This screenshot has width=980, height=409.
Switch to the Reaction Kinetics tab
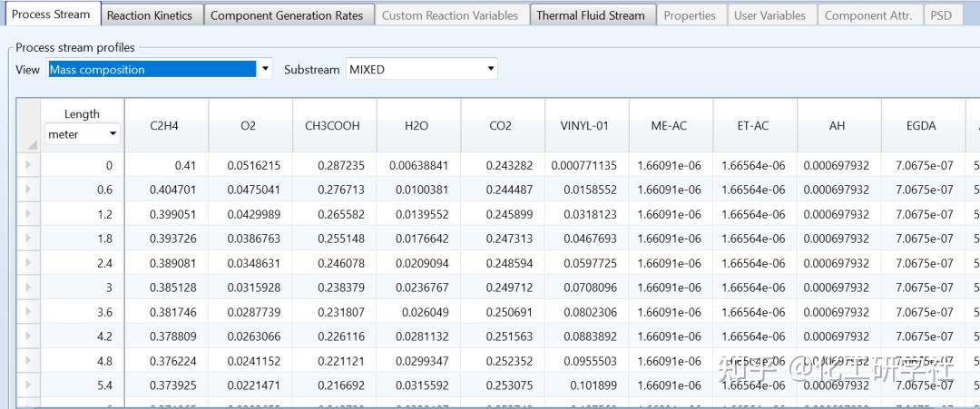[x=150, y=15]
